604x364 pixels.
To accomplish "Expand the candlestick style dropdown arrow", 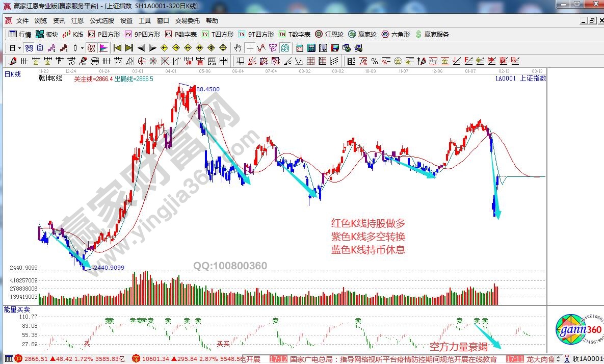I will 83,48.
